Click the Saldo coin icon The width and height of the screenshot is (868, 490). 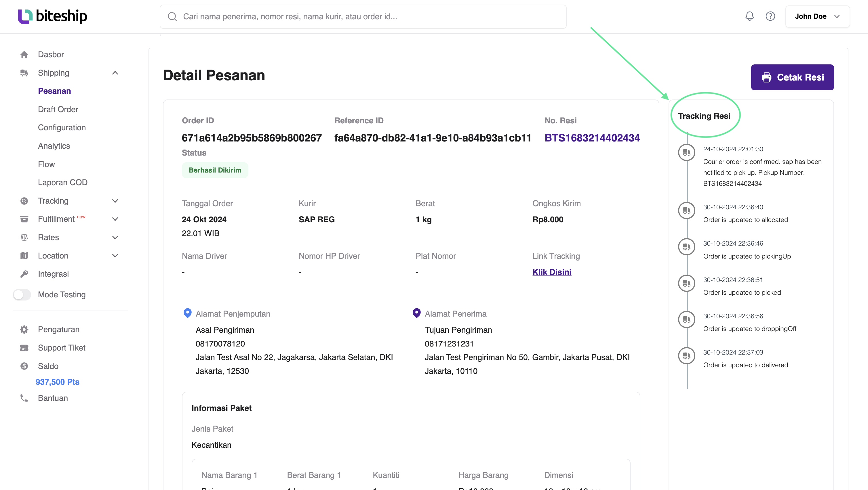point(24,366)
